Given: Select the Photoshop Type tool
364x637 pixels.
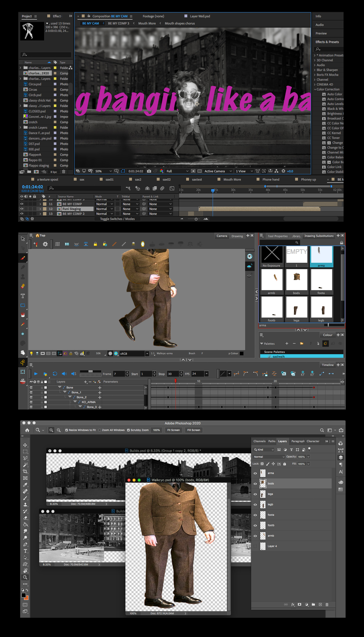Looking at the screenshot, I should tap(25, 551).
